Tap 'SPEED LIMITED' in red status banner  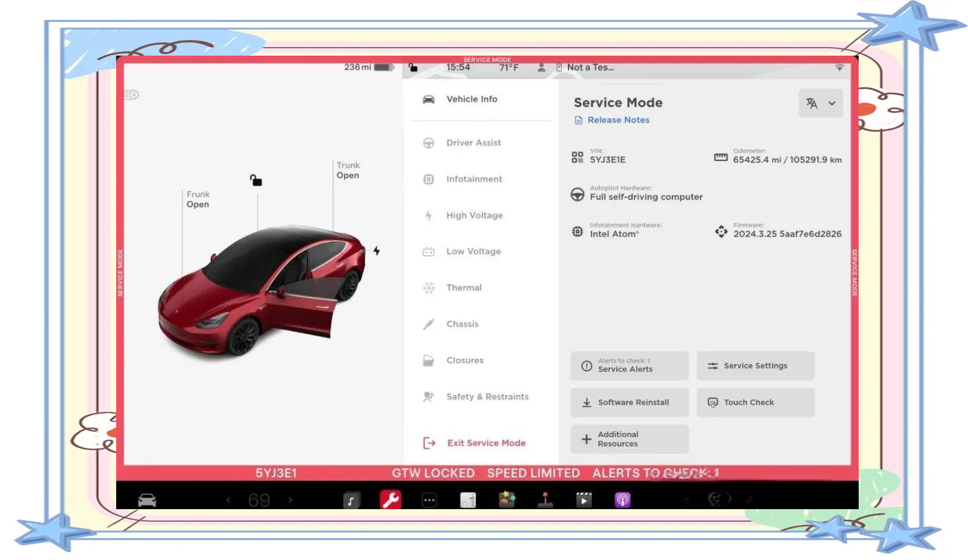pyautogui.click(x=533, y=473)
